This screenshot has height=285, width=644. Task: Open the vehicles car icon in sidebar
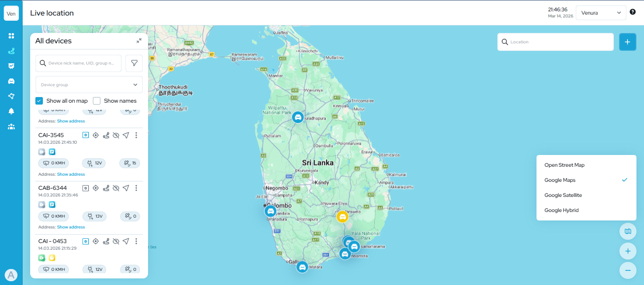coord(11,81)
